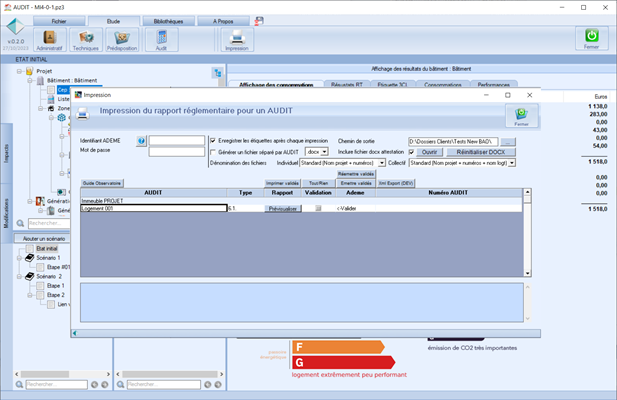Click the Prévisualiser button for Logement 001
This screenshot has width=617, height=400.
(x=283, y=208)
